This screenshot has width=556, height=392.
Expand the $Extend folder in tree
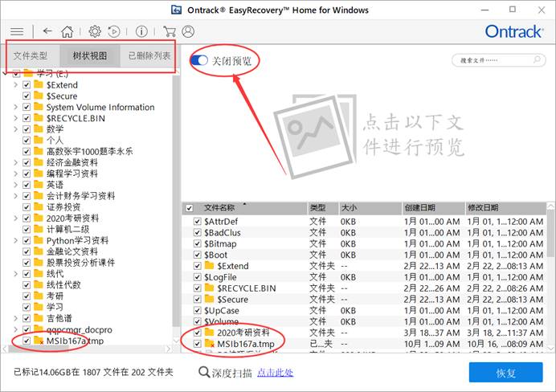(15, 85)
